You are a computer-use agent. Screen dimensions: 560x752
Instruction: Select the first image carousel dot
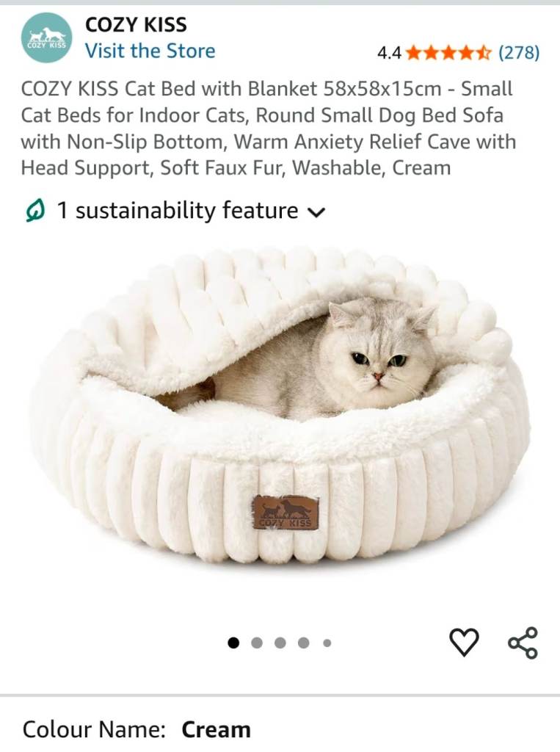(233, 643)
